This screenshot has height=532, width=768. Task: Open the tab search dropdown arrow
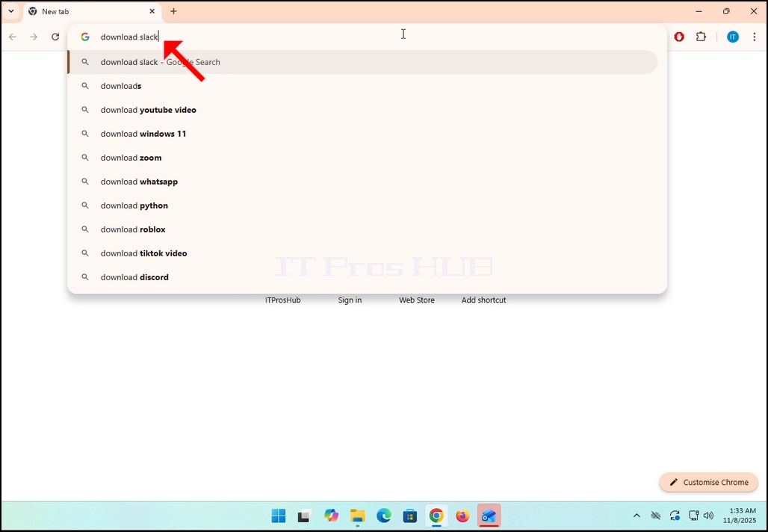click(10, 11)
